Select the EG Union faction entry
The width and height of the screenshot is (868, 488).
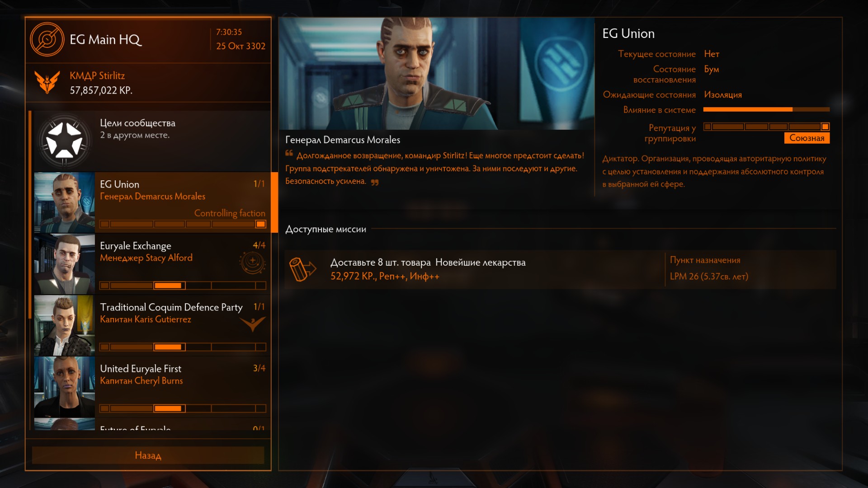pos(152,202)
